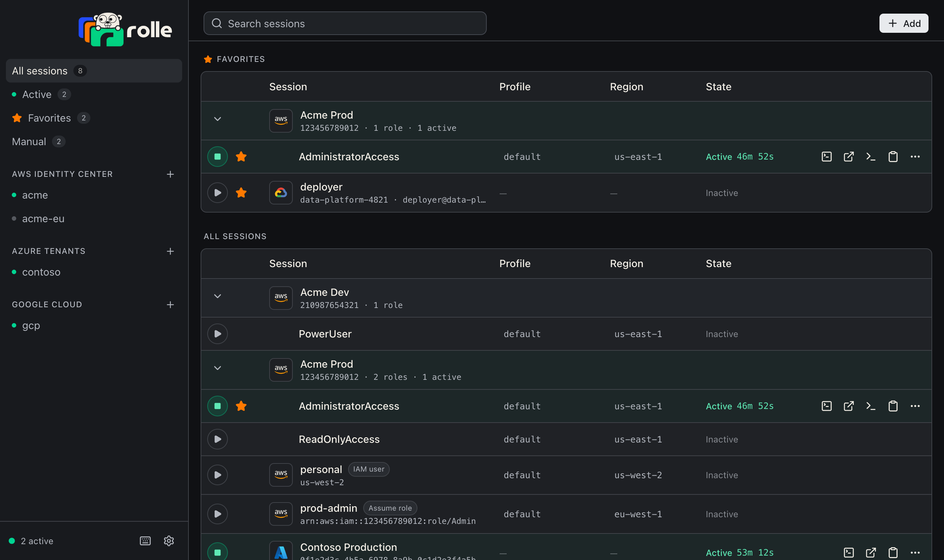Screen dimensions: 944x560
Task: Stop the Contoso Production session
Action: coord(218,552)
